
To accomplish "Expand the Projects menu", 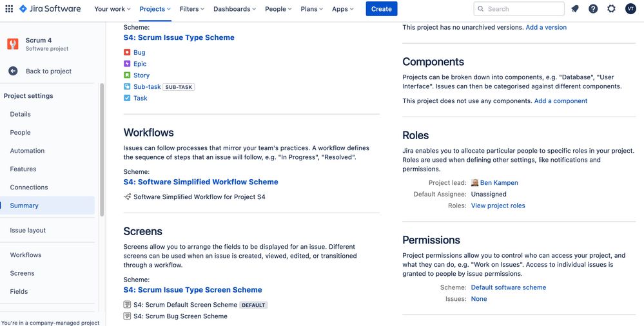I will (x=155, y=8).
